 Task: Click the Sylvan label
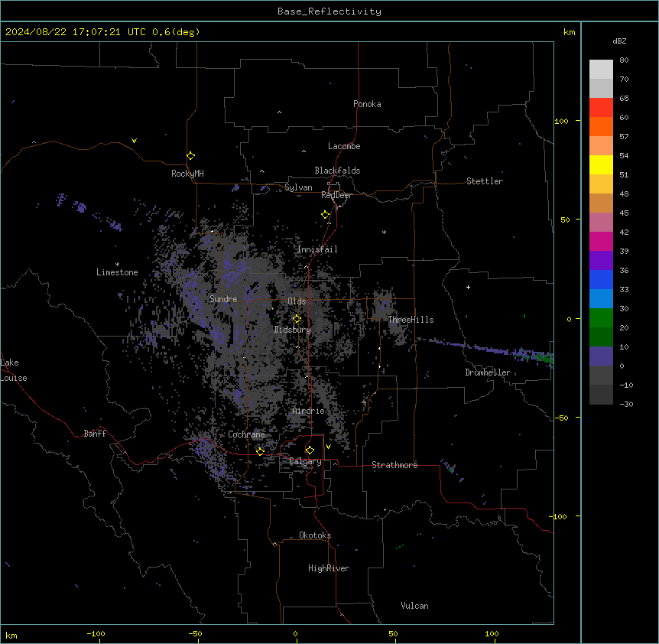[x=298, y=187]
